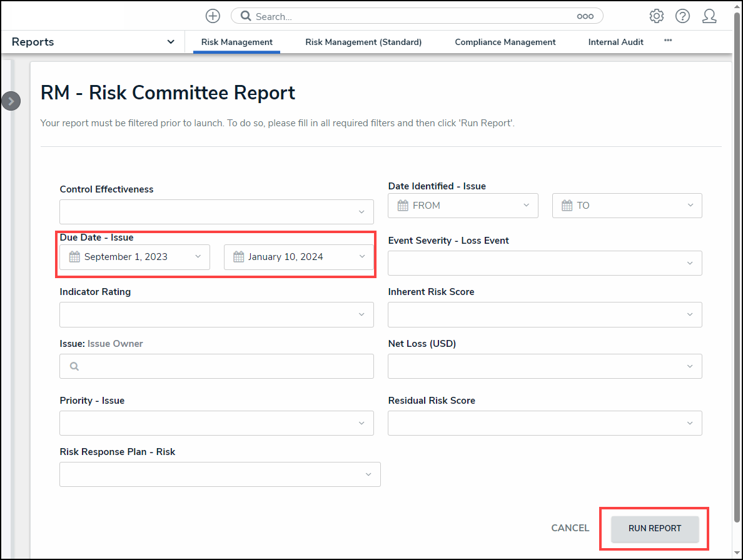This screenshot has height=560, width=743.
Task: Open the settings gear icon
Action: pos(656,16)
